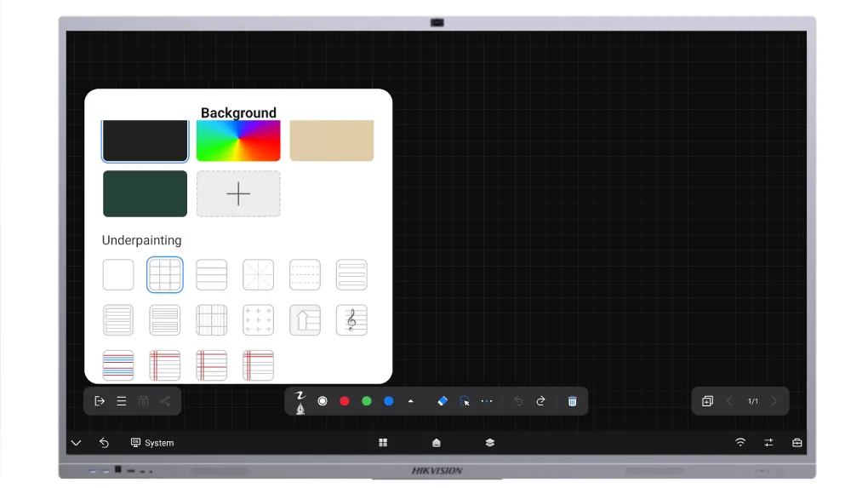Go to the next page

click(774, 401)
